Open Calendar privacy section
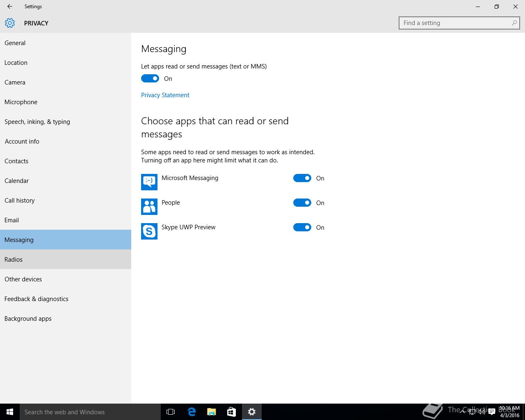Viewport: 525px width, 420px height. pos(66,180)
